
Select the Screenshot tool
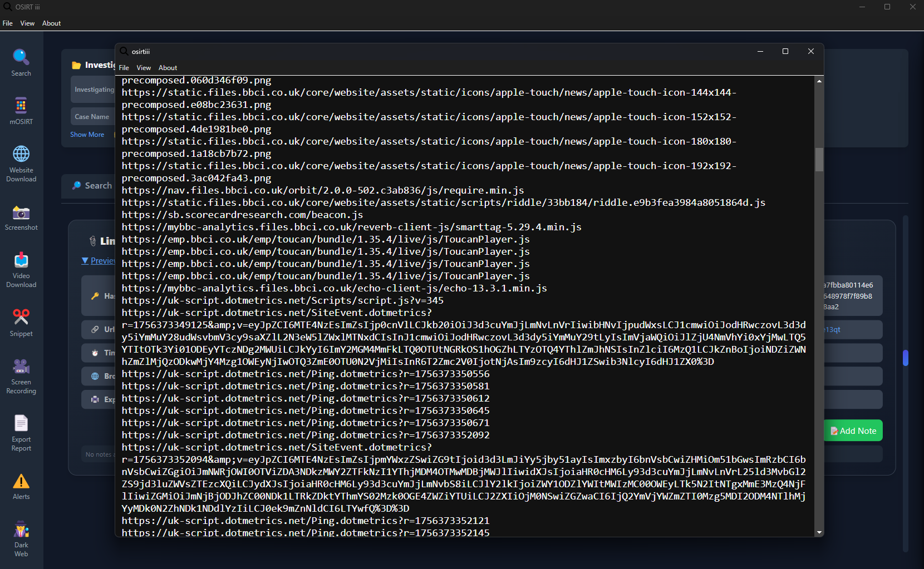coord(21,217)
